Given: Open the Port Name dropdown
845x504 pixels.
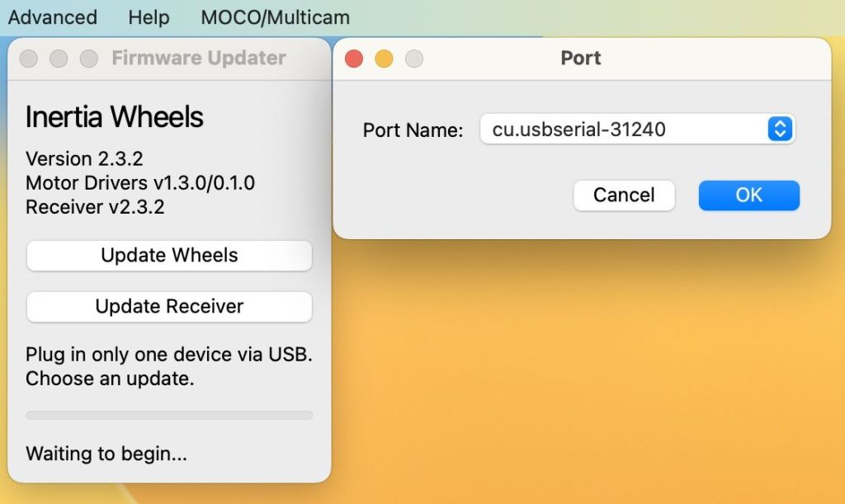Looking at the screenshot, I should point(638,130).
